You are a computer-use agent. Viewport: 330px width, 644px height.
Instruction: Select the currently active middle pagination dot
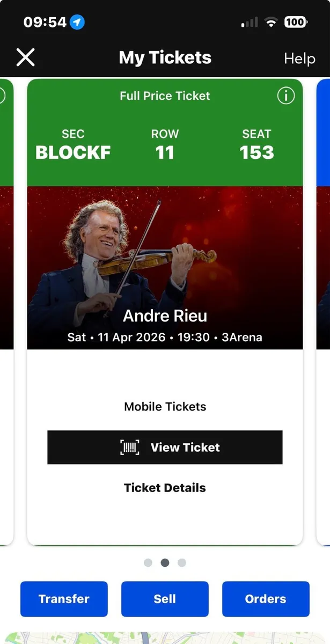pos(165,562)
